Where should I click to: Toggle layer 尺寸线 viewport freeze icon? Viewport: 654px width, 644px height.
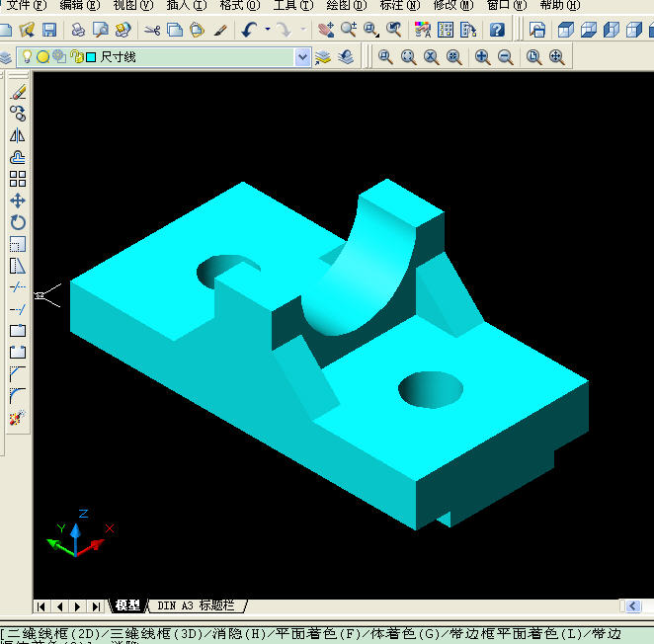[59, 56]
